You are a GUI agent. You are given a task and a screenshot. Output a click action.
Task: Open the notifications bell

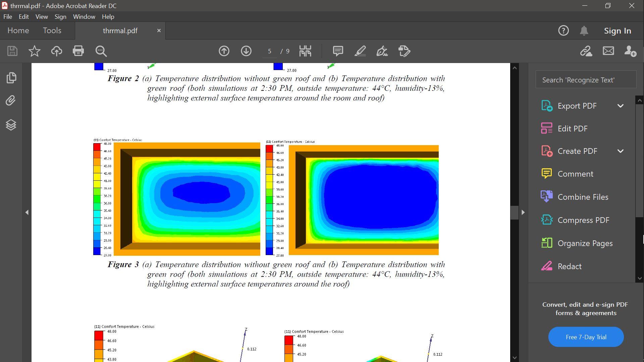pyautogui.click(x=584, y=31)
